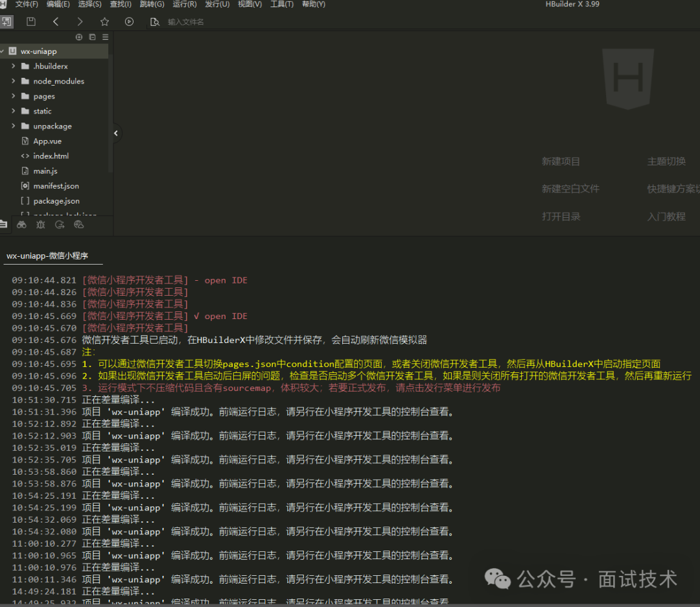Open the 跳转(G) menu
Viewport: 700px width, 607px height.
click(x=152, y=4)
